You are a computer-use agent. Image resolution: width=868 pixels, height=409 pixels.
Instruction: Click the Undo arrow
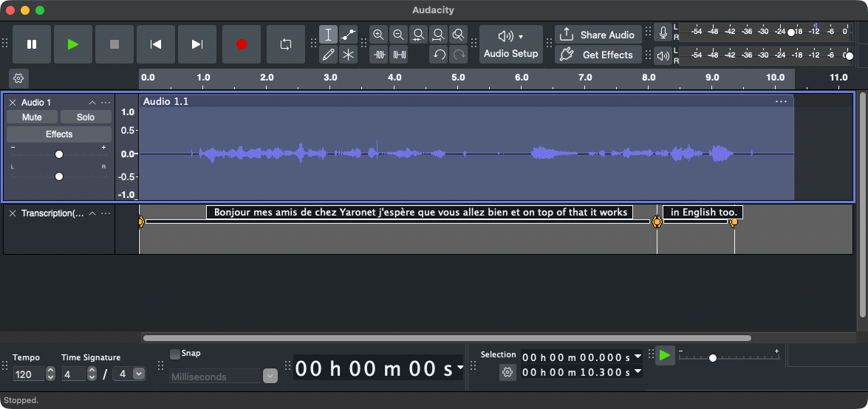(x=438, y=55)
